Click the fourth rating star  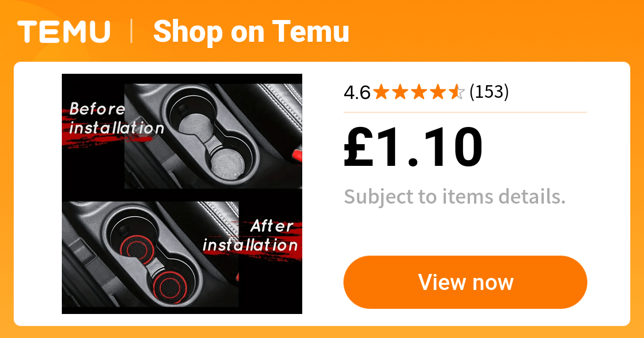(438, 92)
